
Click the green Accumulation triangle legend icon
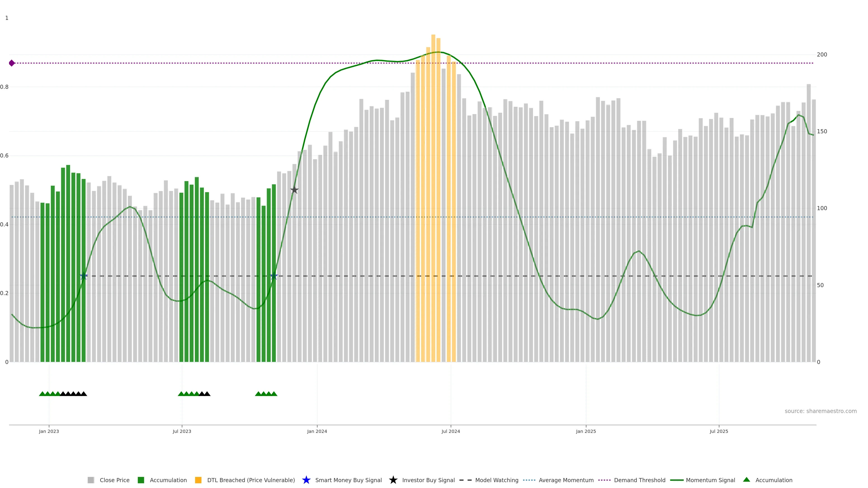(746, 480)
